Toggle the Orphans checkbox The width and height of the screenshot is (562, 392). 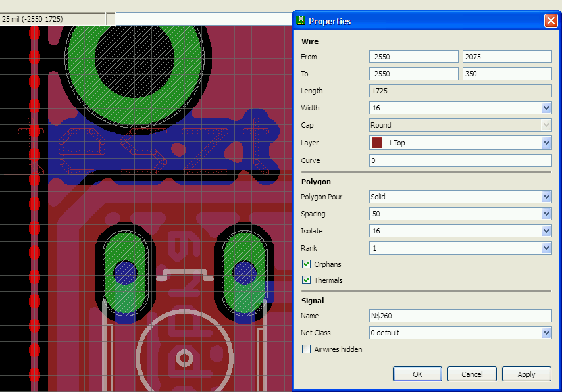pos(306,264)
